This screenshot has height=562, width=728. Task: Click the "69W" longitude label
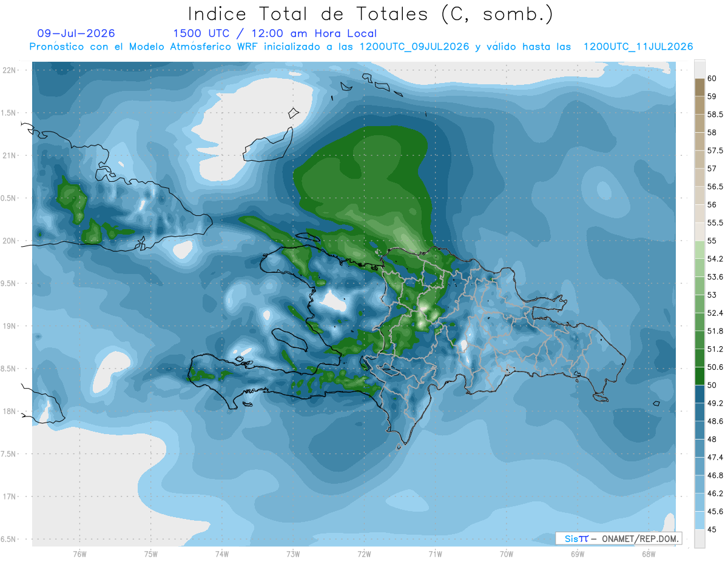coord(578,554)
